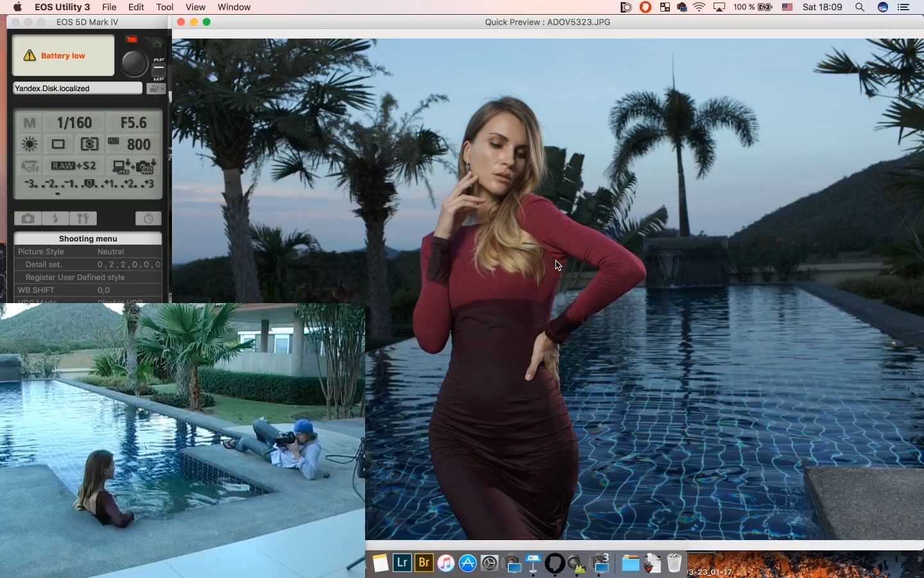This screenshot has width=924, height=578.
Task: Open the Trash in the dock
Action: coord(674,563)
